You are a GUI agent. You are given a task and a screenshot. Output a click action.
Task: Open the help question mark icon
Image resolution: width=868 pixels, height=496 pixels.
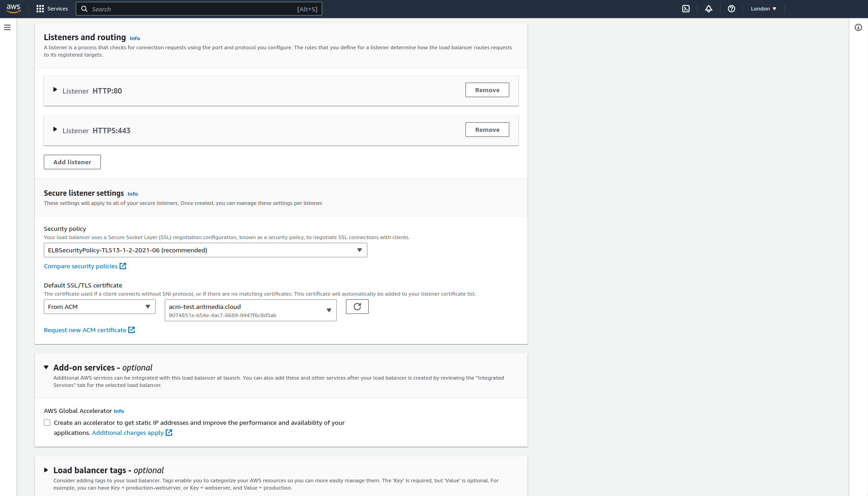pos(732,9)
